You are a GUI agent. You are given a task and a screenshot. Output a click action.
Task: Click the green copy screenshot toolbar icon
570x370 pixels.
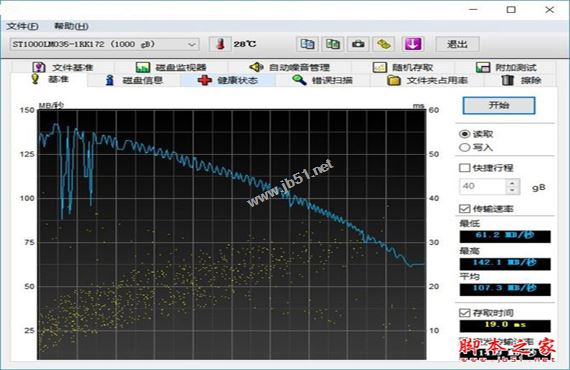point(333,44)
